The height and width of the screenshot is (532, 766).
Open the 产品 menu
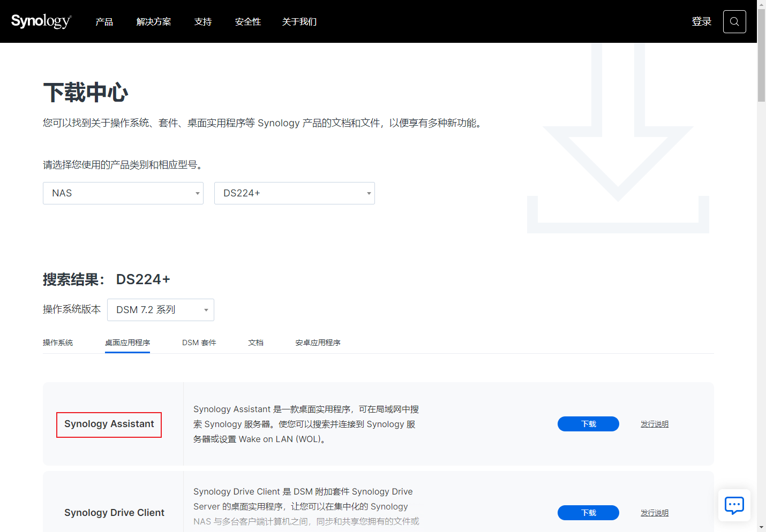click(x=104, y=21)
